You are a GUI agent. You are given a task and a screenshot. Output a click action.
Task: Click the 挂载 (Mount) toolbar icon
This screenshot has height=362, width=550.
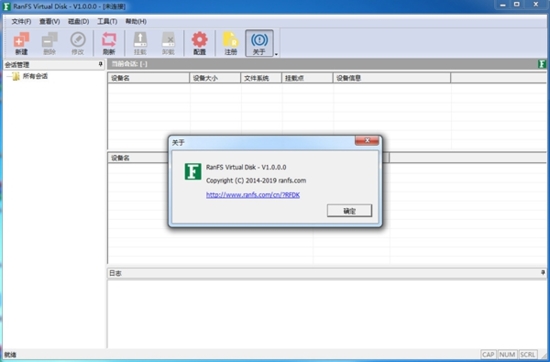pyautogui.click(x=140, y=43)
